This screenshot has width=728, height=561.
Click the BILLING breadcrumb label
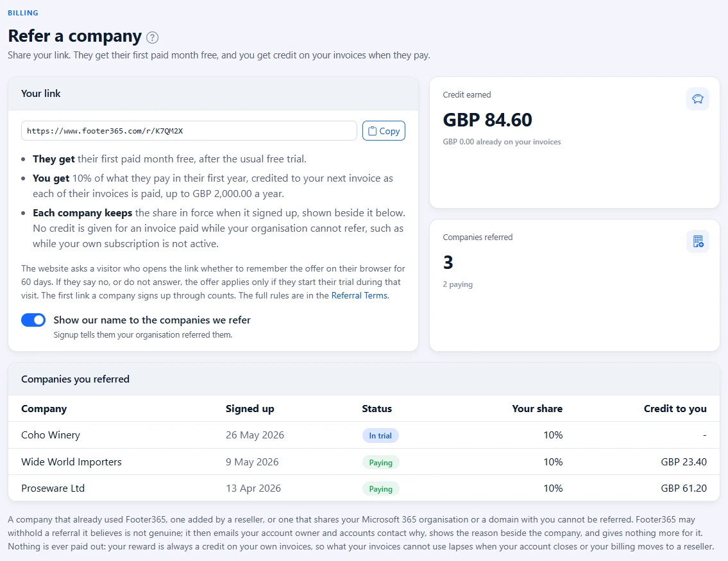22,13
